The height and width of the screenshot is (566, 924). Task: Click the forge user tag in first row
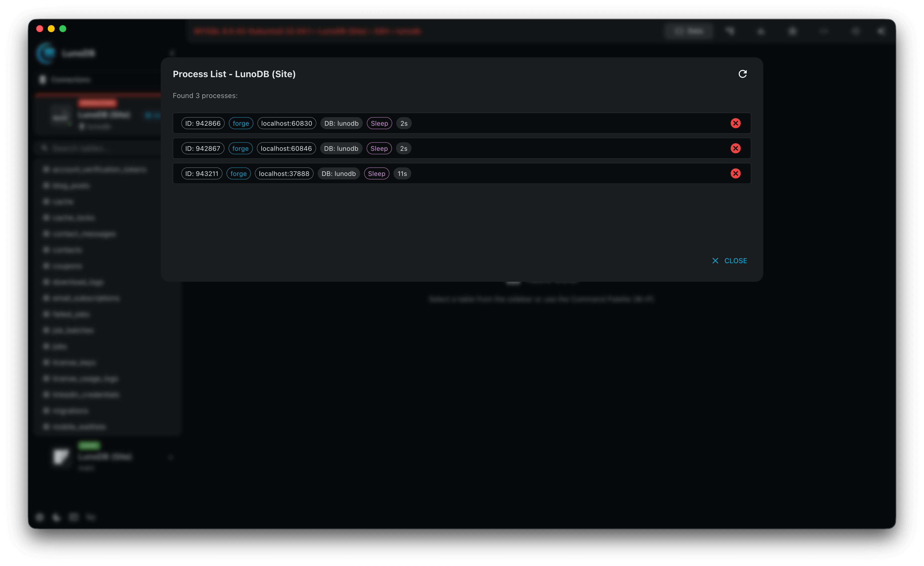click(241, 123)
